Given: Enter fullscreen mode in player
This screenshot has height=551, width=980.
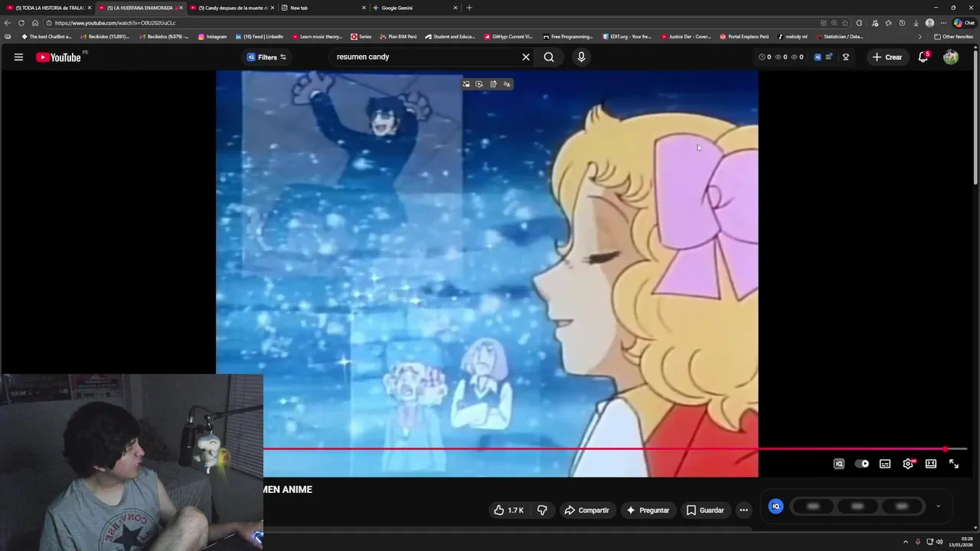Looking at the screenshot, I should 954,464.
